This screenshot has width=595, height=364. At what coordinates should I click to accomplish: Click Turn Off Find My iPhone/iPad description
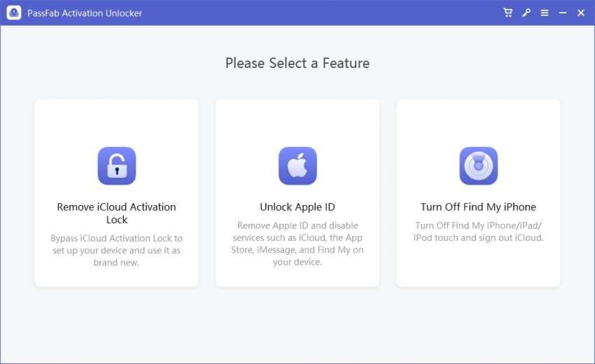click(478, 232)
